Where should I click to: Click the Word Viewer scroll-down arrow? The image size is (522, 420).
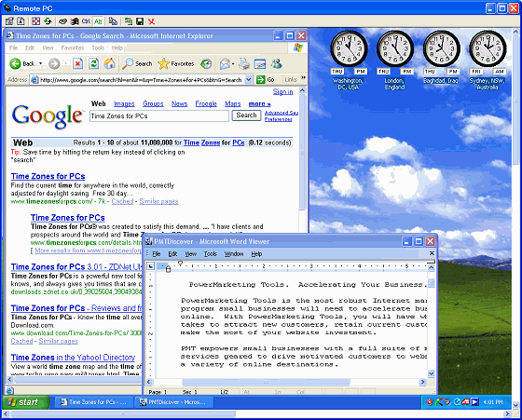[431, 373]
